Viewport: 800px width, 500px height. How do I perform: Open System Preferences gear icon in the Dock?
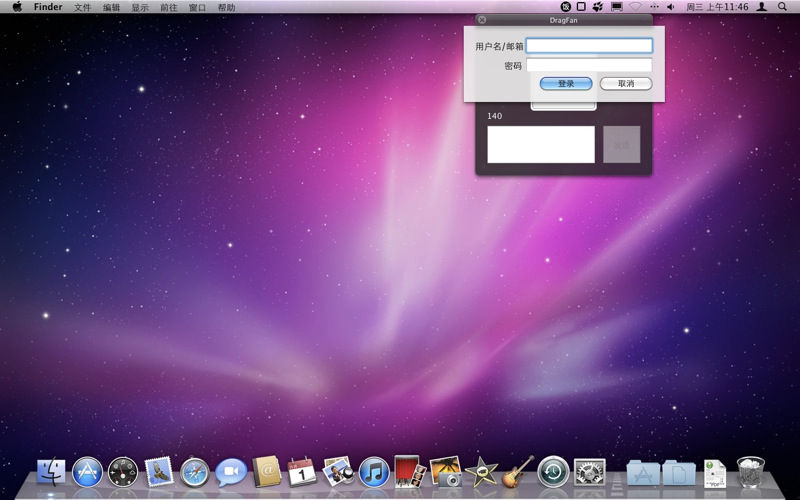[x=589, y=472]
